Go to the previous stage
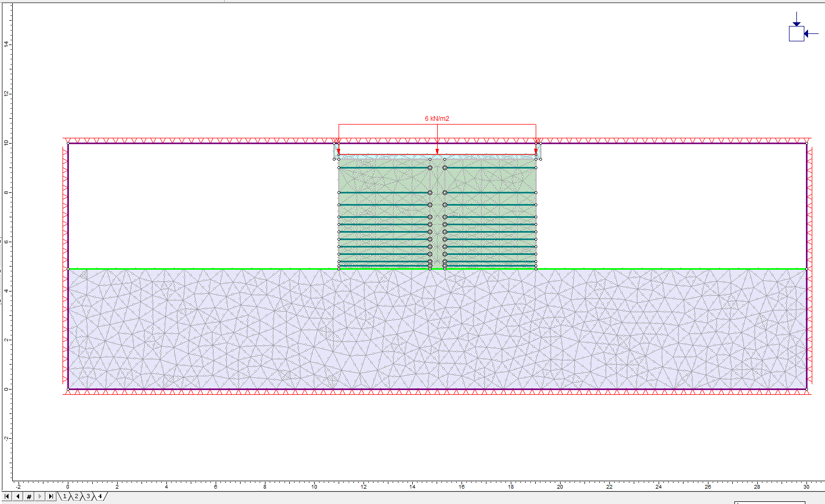Viewport: 825px width, 504px height. (18, 497)
